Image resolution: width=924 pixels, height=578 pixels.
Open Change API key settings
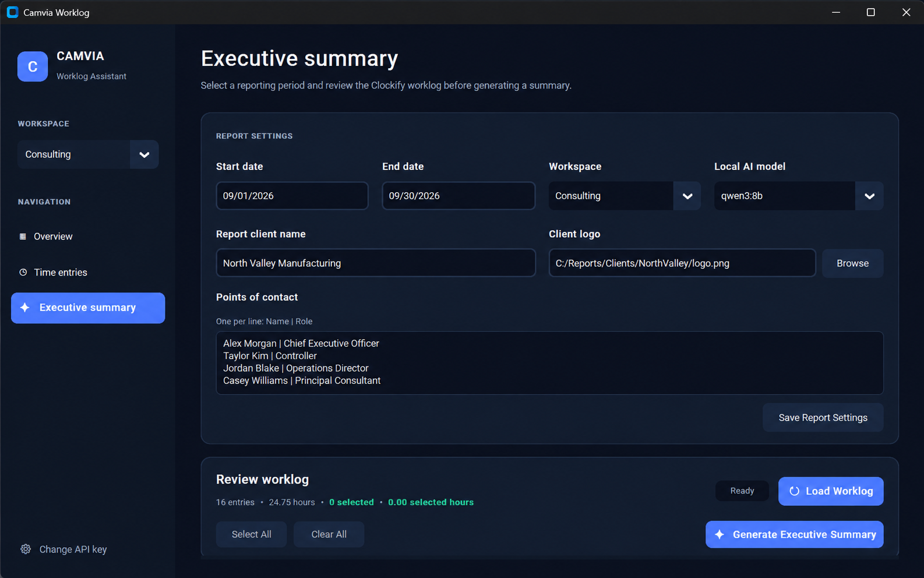[64, 549]
